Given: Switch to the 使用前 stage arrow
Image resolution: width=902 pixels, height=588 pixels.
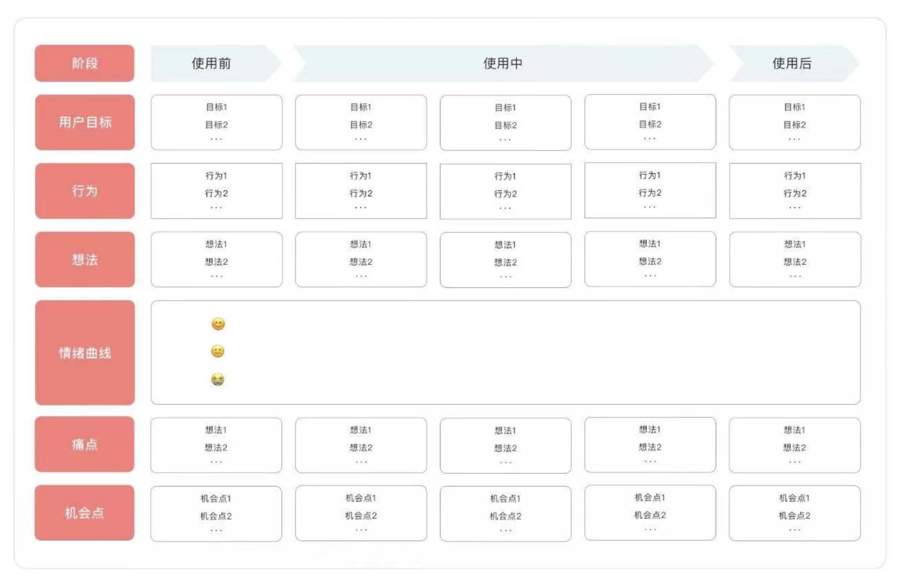Looking at the screenshot, I should click(x=212, y=63).
